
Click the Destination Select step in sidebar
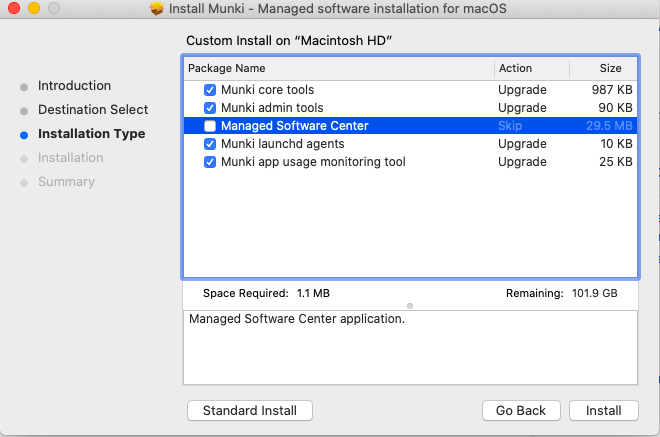point(93,109)
